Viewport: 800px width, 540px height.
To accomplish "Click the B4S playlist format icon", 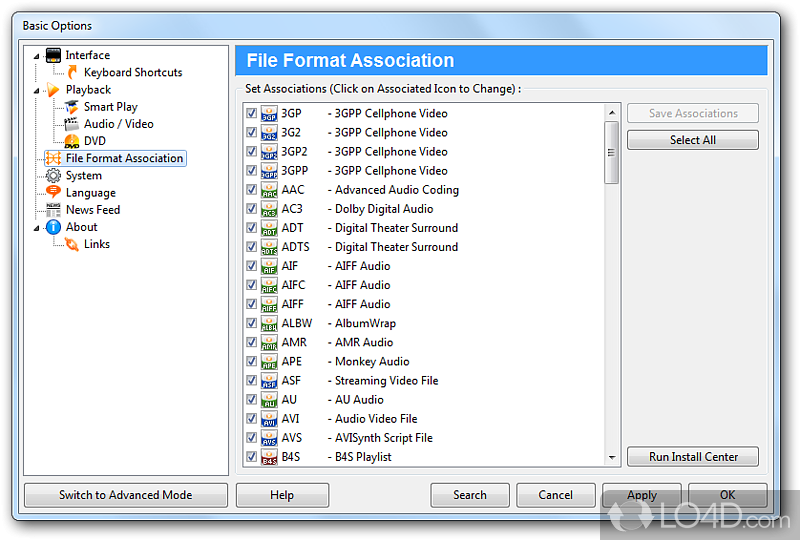I will [x=269, y=457].
